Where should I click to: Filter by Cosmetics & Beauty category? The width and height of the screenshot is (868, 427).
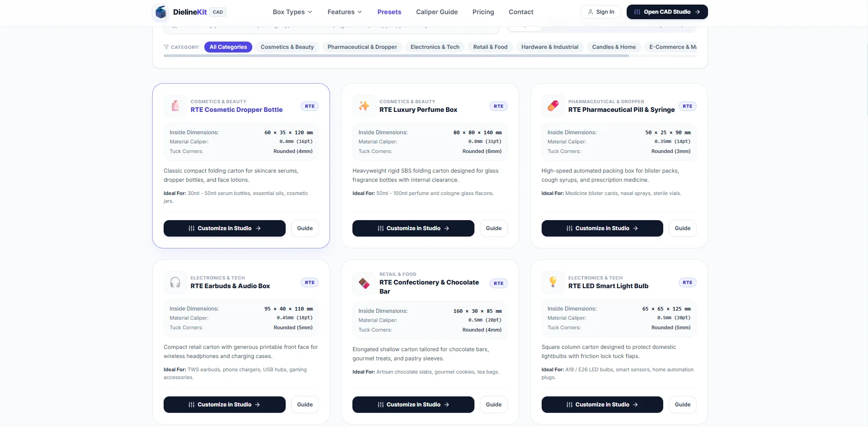tap(287, 47)
